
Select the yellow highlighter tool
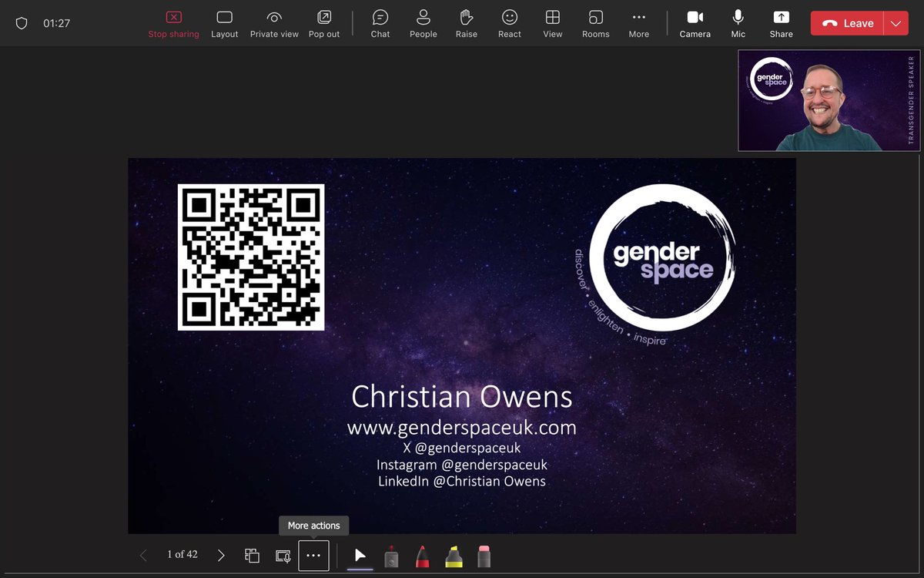point(453,556)
